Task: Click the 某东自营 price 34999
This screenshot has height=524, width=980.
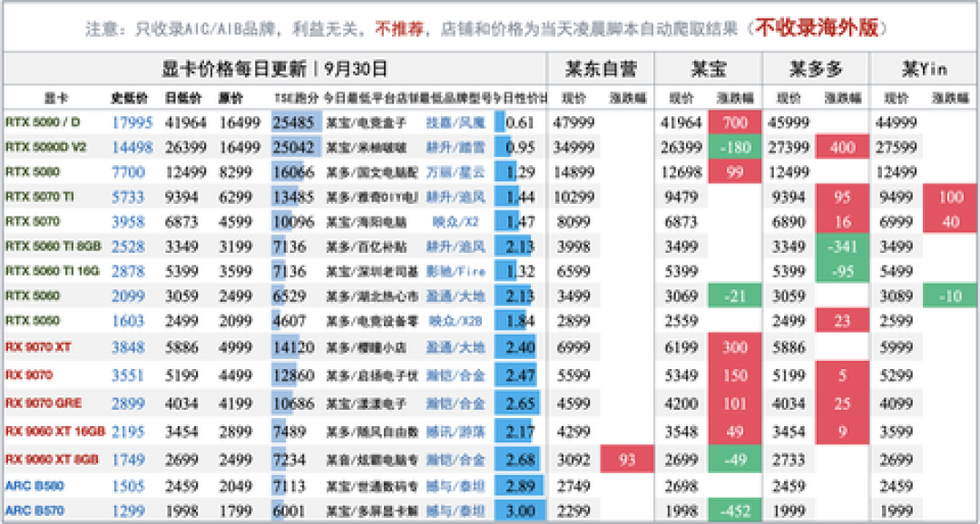Action: (573, 148)
